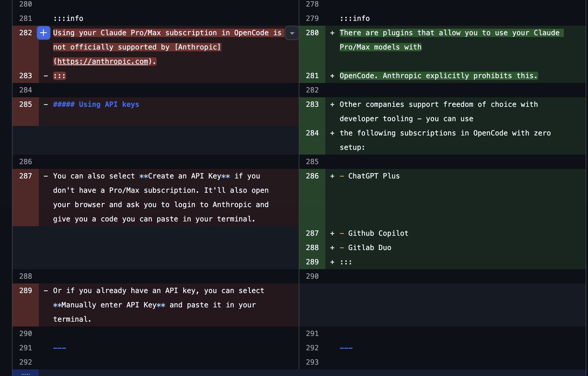Click added line number 288 beside 'Gitlab Duo'
The image size is (588, 376).
point(312,248)
